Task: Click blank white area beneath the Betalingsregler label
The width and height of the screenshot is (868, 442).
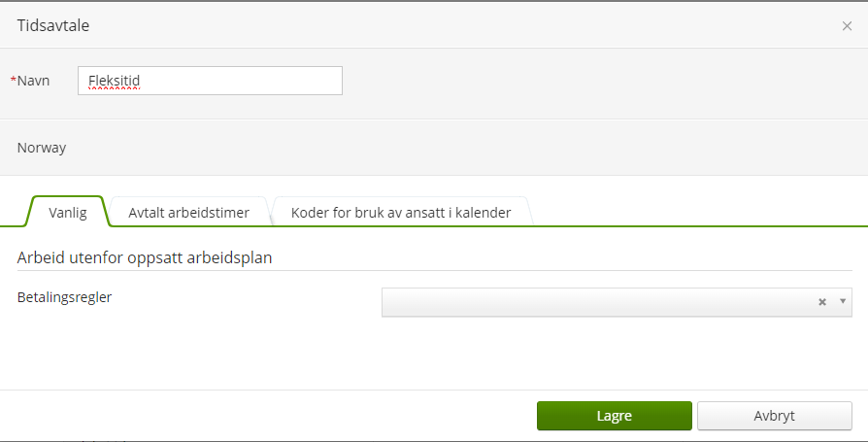Action: tap(146, 350)
